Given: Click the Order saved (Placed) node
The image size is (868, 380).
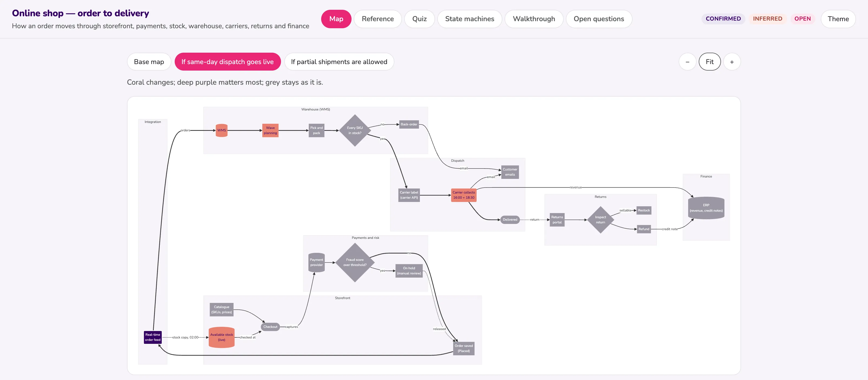Looking at the screenshot, I should point(464,348).
